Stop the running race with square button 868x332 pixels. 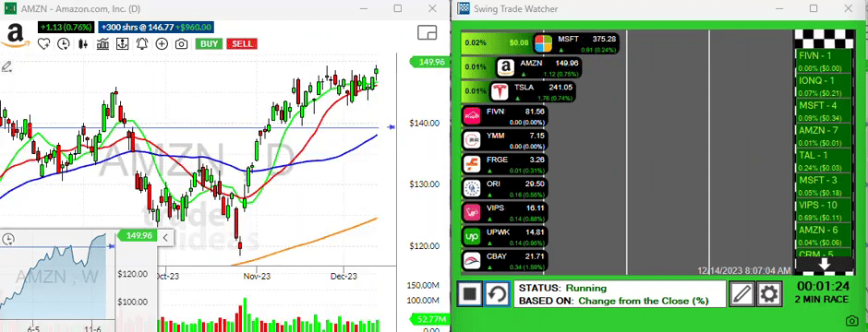pos(470,294)
